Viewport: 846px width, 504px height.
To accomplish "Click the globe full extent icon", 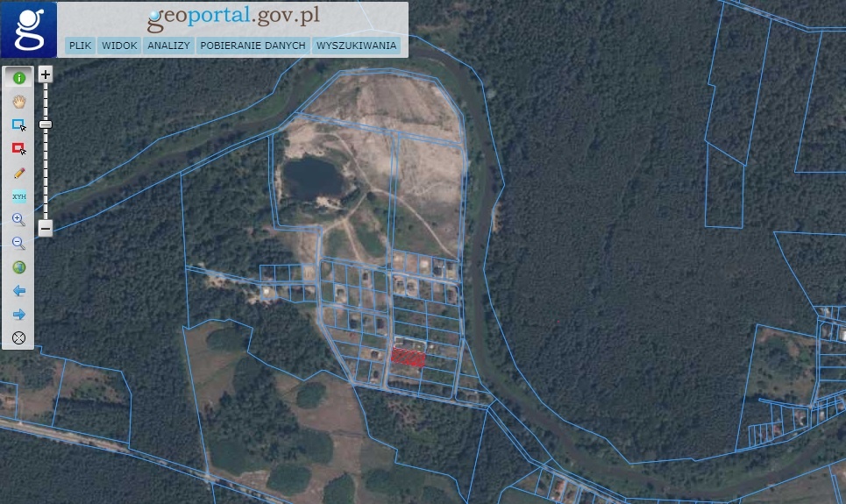I will [x=19, y=267].
